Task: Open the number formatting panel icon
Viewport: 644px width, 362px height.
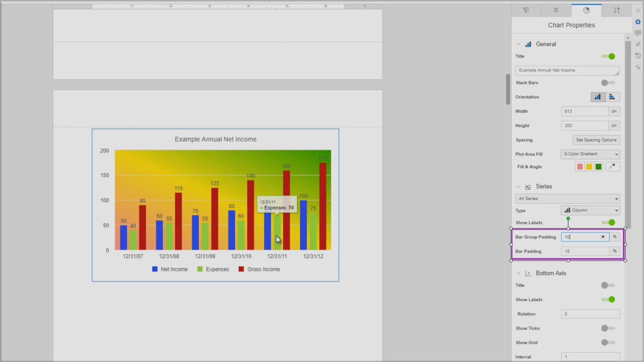Action: [x=616, y=10]
